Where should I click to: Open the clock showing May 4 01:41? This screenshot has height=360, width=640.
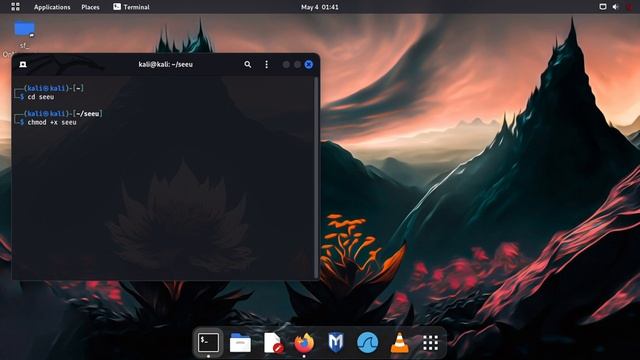[x=320, y=7]
